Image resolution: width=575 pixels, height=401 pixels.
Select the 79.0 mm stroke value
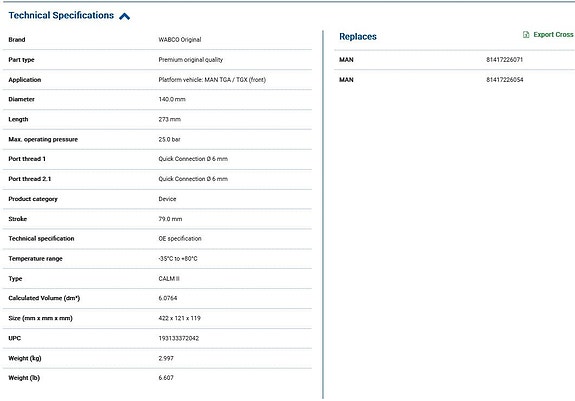coord(170,219)
